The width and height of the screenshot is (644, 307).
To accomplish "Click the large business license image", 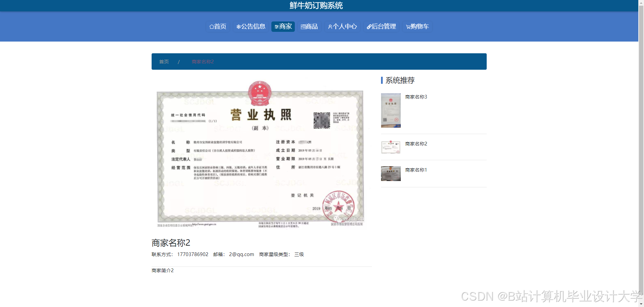I will click(262, 154).
